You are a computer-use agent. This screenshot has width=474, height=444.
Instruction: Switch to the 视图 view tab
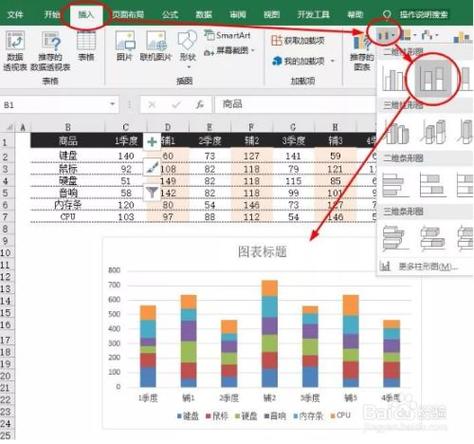pos(272,14)
